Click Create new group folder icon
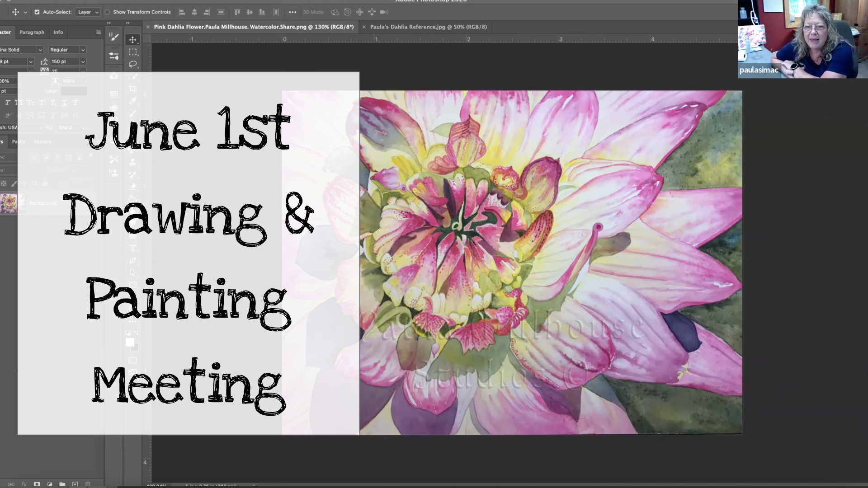This screenshot has width=868, height=488. [x=62, y=484]
